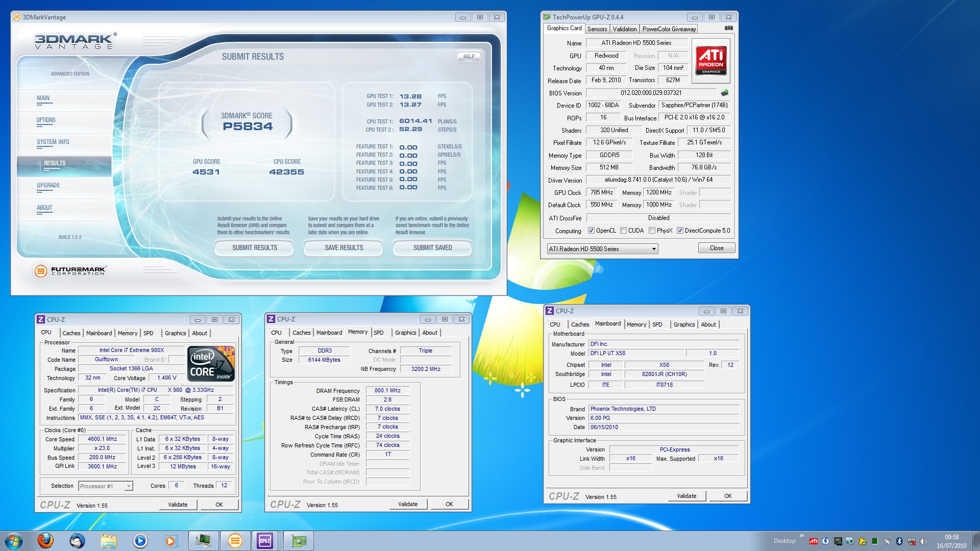980x551 pixels.
Task: Toggle the OpenCL checkbox
Action: pos(591,231)
